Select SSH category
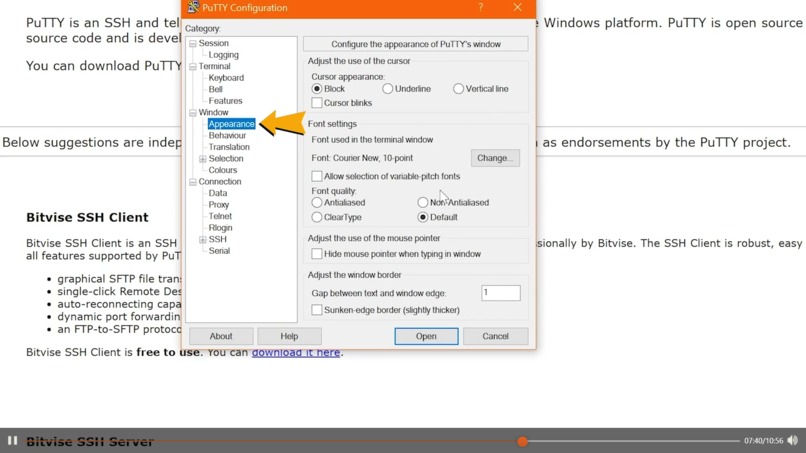 217,239
